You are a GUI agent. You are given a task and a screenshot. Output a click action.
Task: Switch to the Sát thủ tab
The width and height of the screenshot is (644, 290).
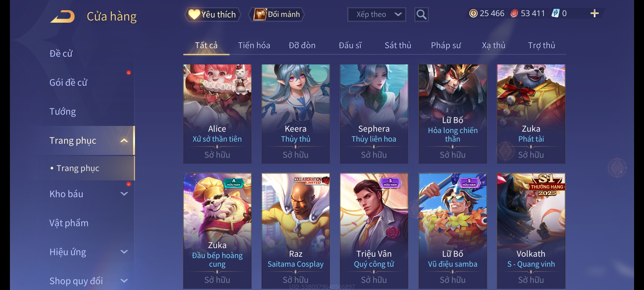point(398,45)
